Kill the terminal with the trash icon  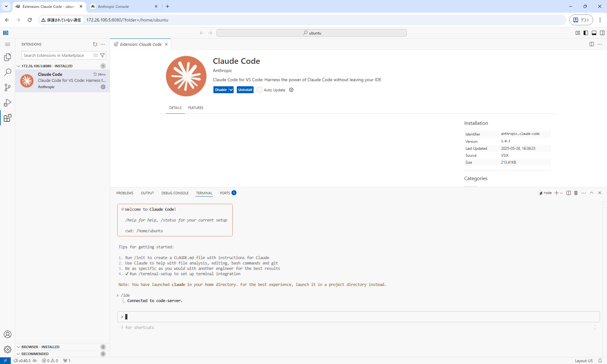point(576,193)
